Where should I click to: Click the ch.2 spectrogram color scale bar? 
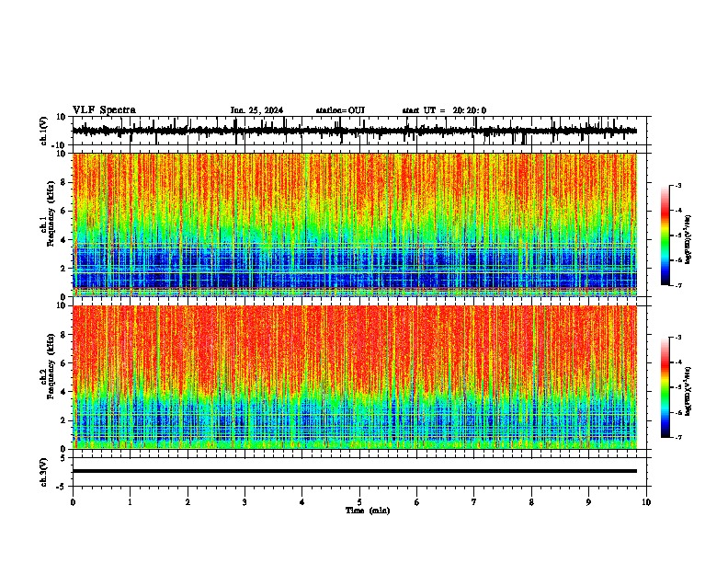click(665, 387)
